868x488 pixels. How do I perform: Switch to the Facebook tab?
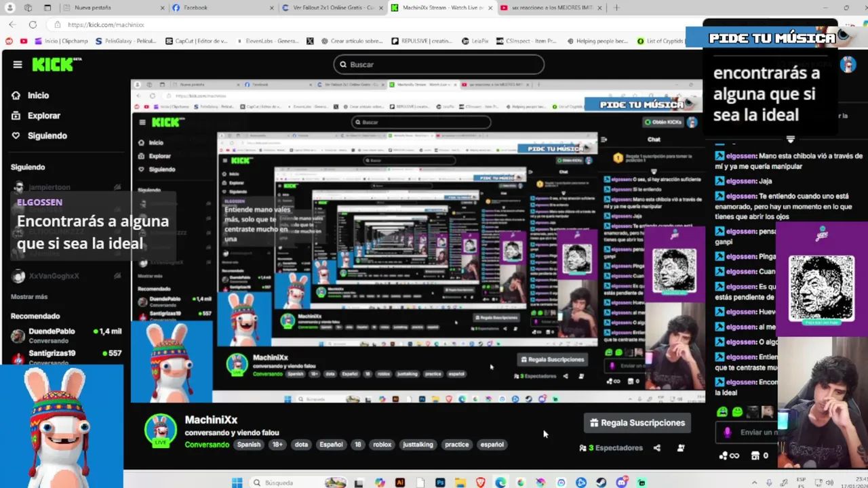(x=222, y=7)
